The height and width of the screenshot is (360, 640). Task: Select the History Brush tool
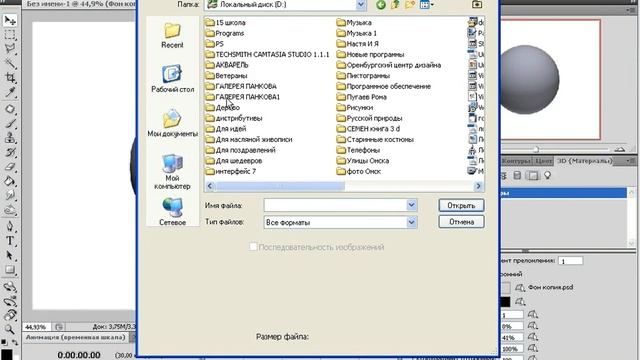10,153
